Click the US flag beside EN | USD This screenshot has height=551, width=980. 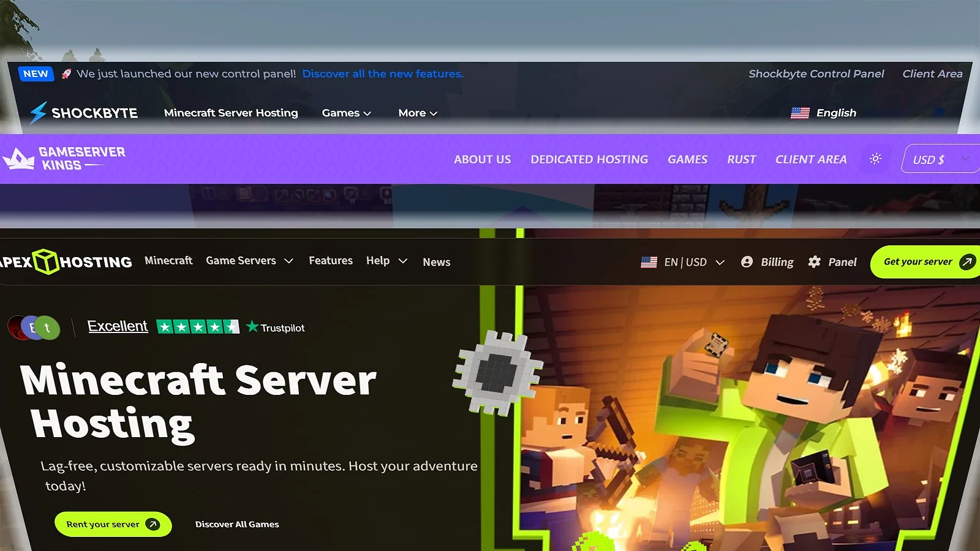click(x=649, y=262)
